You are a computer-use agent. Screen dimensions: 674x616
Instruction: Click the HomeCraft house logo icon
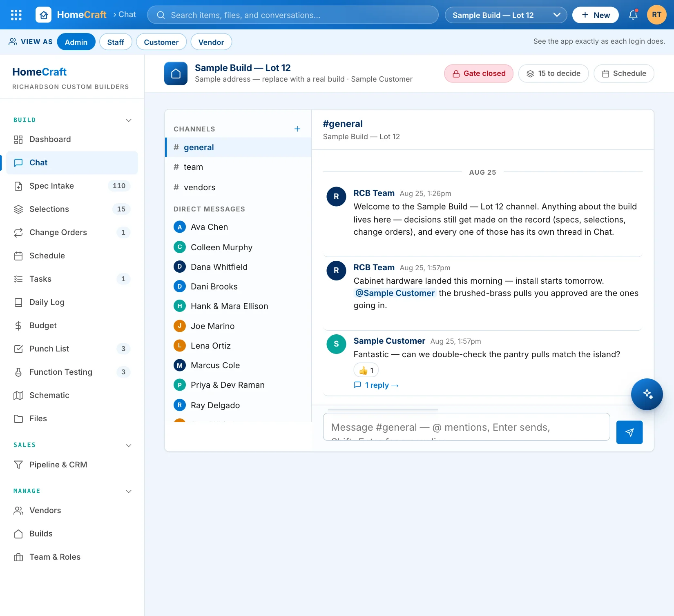click(x=44, y=15)
